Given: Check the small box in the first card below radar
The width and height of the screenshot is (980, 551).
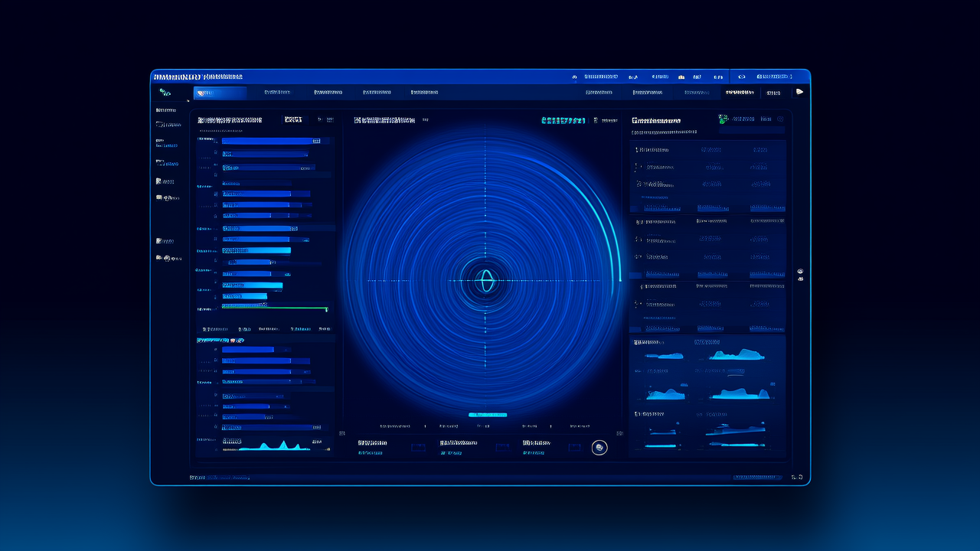Looking at the screenshot, I should click(417, 447).
